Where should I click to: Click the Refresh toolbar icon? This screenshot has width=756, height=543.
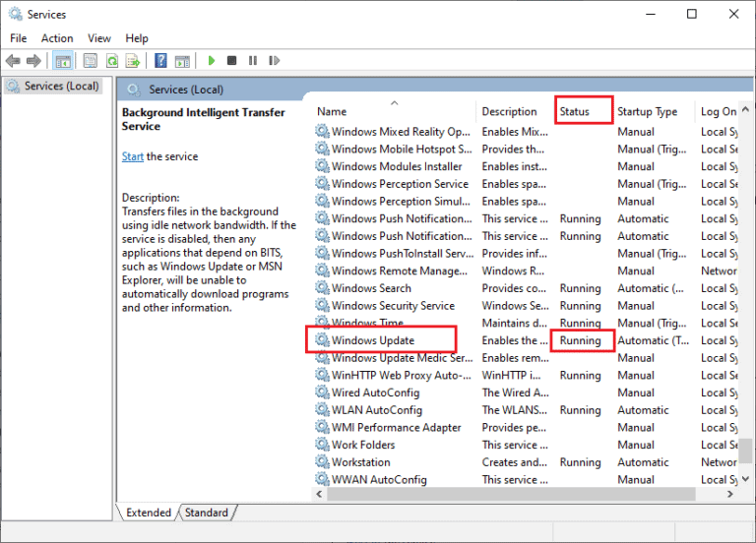pos(112,61)
